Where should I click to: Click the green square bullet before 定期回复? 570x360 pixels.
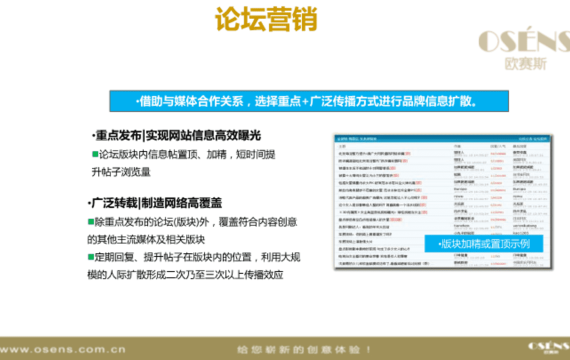click(91, 257)
